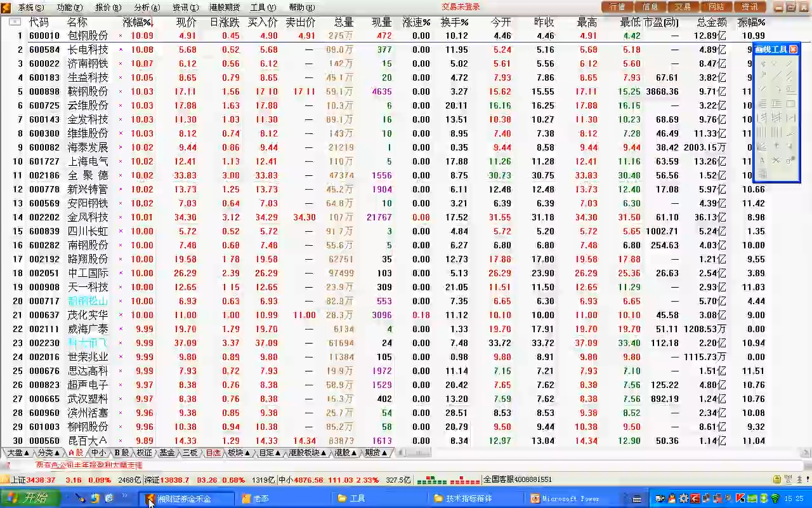Open the dropdown arrow on the 板块 tab

coord(248,453)
